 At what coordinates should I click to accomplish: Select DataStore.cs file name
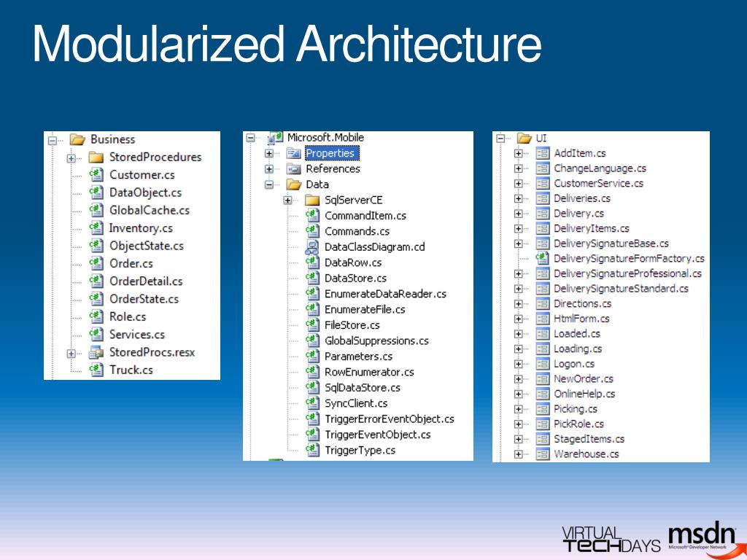tap(355, 278)
